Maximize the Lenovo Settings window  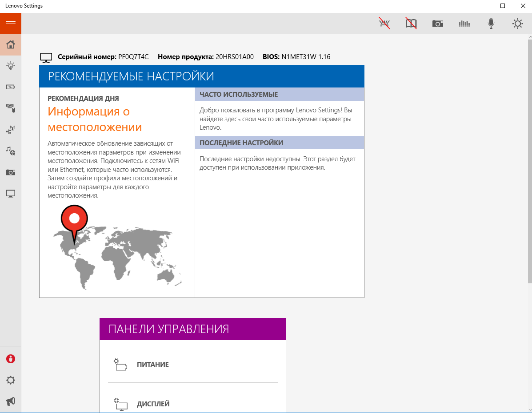coord(503,6)
